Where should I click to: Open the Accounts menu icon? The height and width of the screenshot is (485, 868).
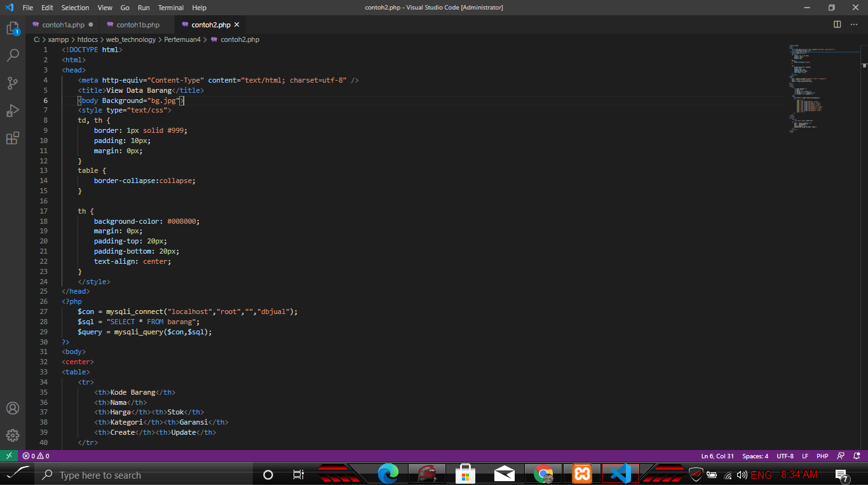point(13,408)
